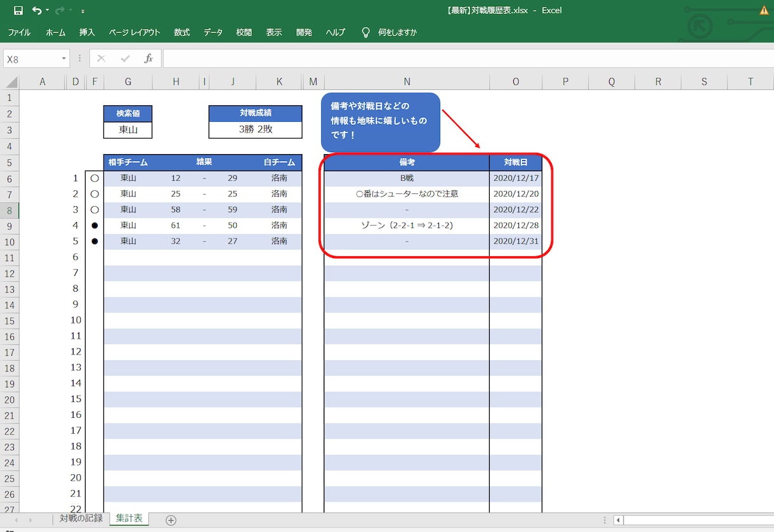Click the loss filled circle in row 9
Image resolution: width=774 pixels, height=532 pixels.
pos(95,226)
